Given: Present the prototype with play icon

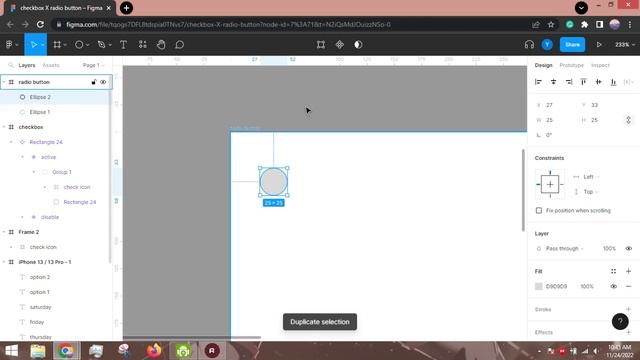Looking at the screenshot, I should coord(599,44).
